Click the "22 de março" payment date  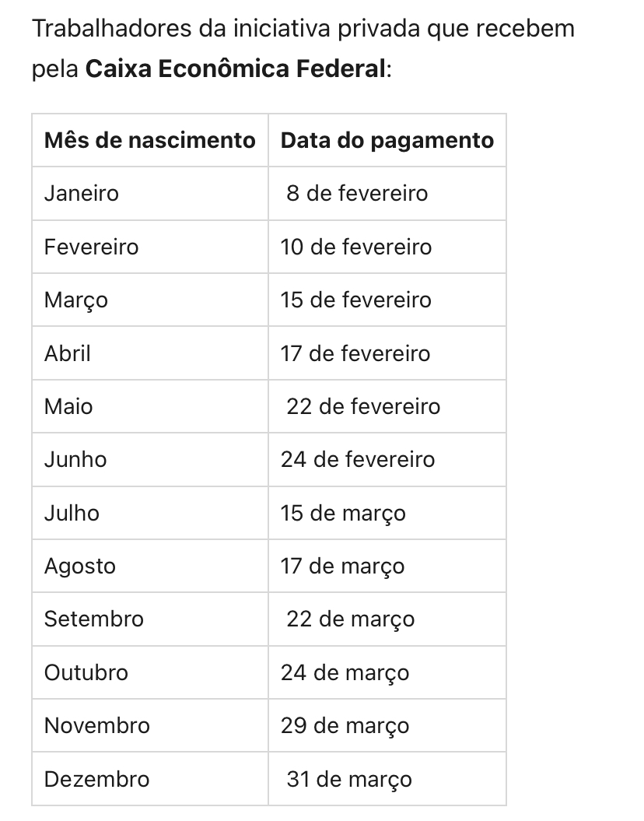point(351,619)
